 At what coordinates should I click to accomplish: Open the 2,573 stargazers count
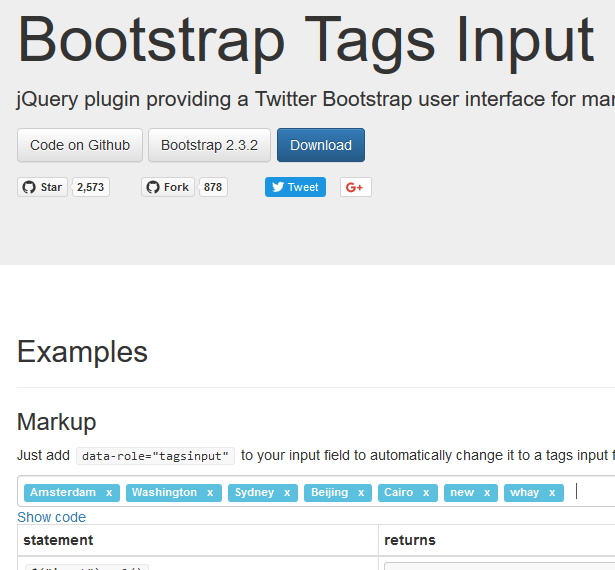tap(90, 187)
